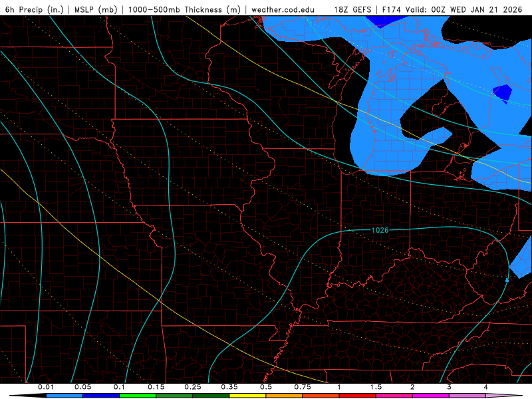Screen dimensions: 532x399
Task: Click the red-orange 0.75 legend swatch
Action: click(x=321, y=396)
